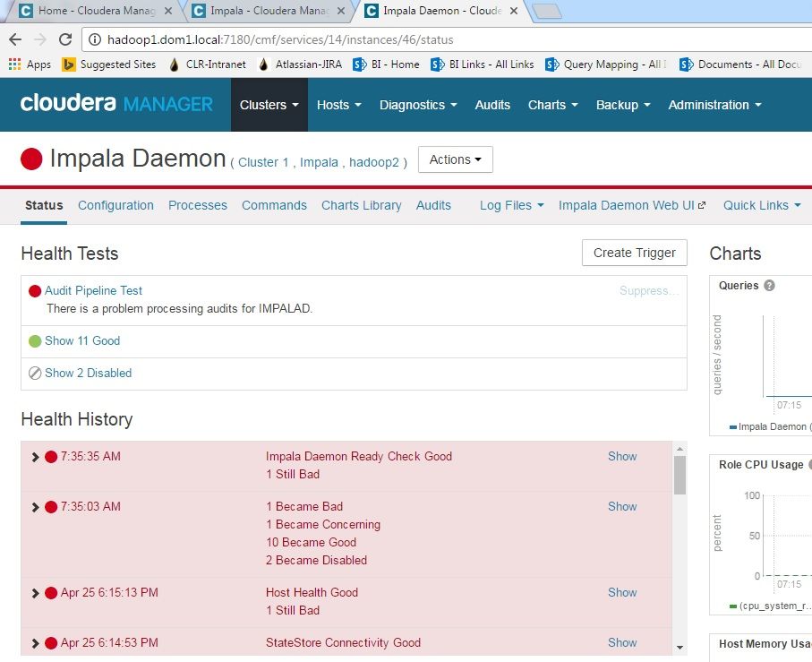Screen dimensions: 812x662
Task: Click the hadoop2 breadcrumb link
Action: pyautogui.click(x=374, y=162)
